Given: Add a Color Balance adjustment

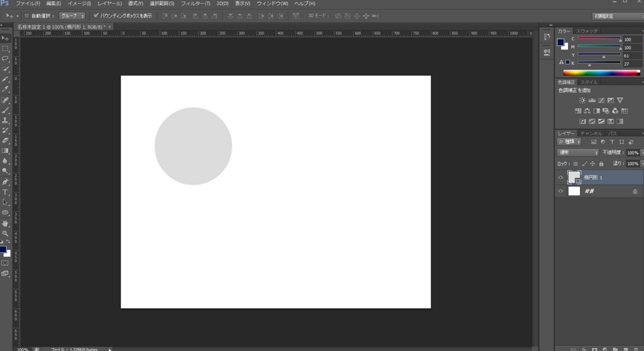Looking at the screenshot, I should [587, 111].
